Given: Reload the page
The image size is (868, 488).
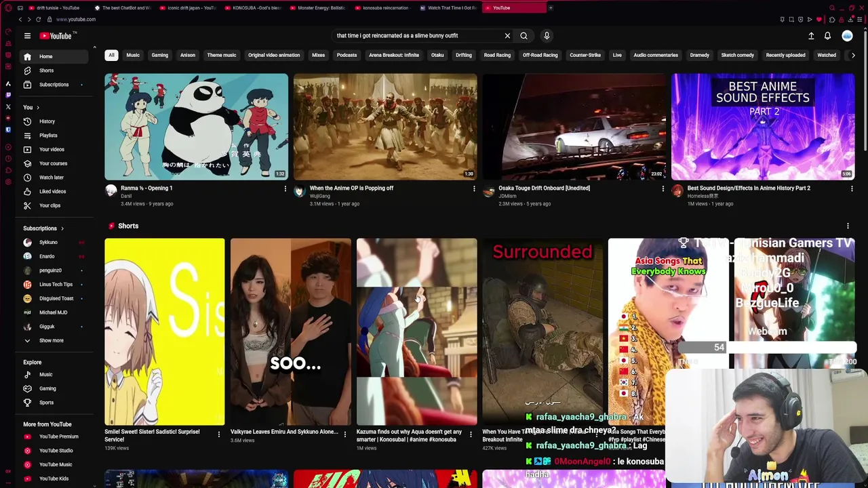Looking at the screenshot, I should pos(38,20).
